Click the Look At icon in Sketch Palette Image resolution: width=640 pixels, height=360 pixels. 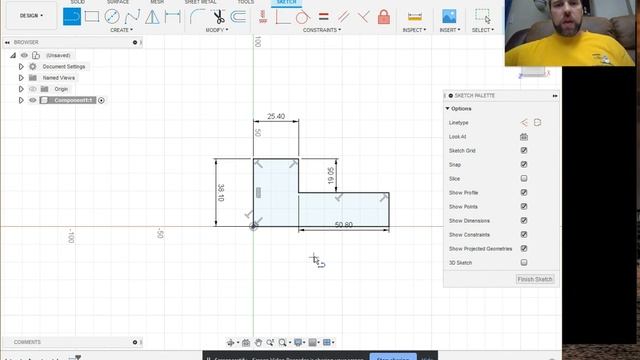pos(524,137)
